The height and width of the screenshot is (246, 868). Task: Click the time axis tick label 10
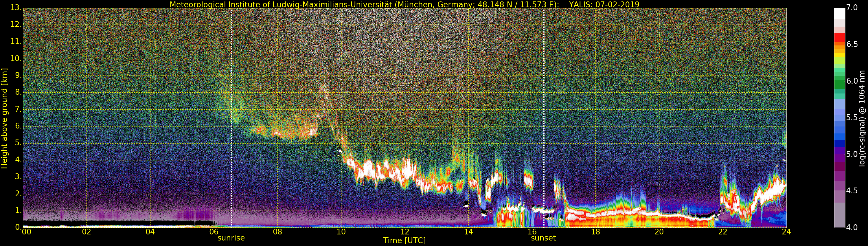click(x=341, y=232)
